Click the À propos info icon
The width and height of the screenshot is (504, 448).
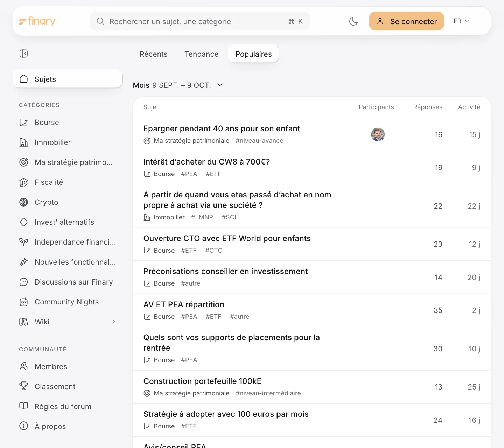tap(23, 426)
